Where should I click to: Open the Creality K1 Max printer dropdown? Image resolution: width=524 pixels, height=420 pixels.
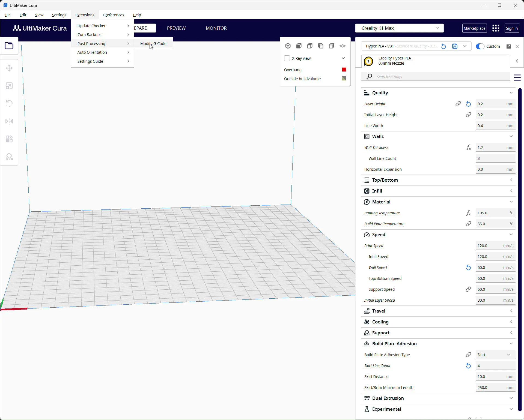click(x=399, y=28)
